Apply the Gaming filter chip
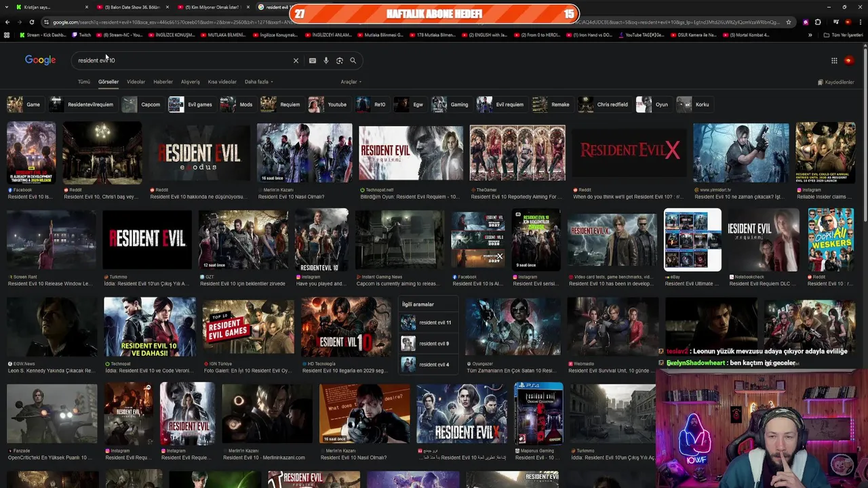Screen dimensions: 868x488 [x=451, y=104]
